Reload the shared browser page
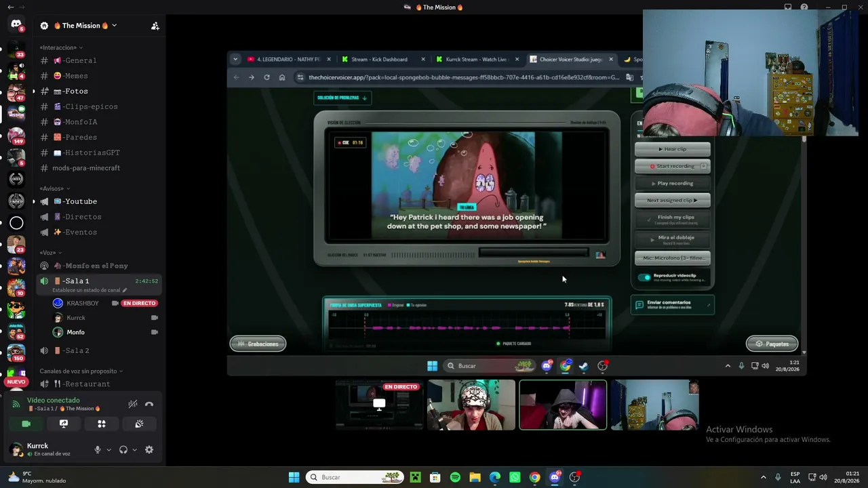868x488 pixels. (x=267, y=77)
